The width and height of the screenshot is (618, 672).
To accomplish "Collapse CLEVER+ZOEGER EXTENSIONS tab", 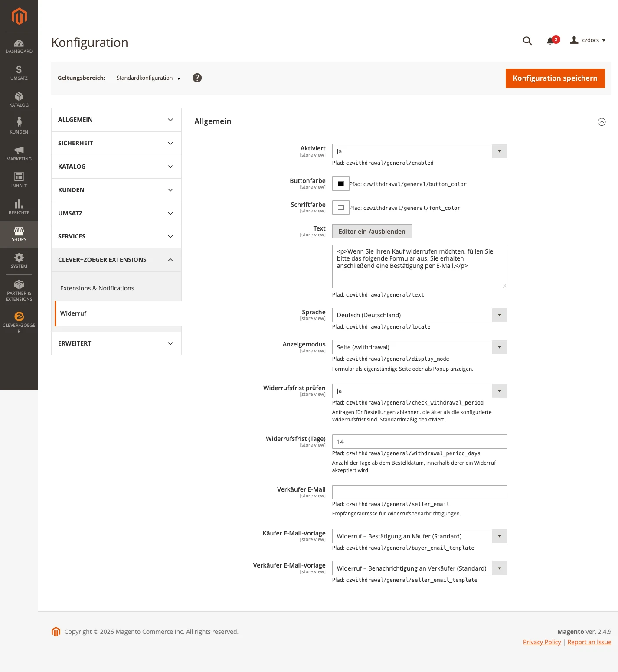I will 116,260.
